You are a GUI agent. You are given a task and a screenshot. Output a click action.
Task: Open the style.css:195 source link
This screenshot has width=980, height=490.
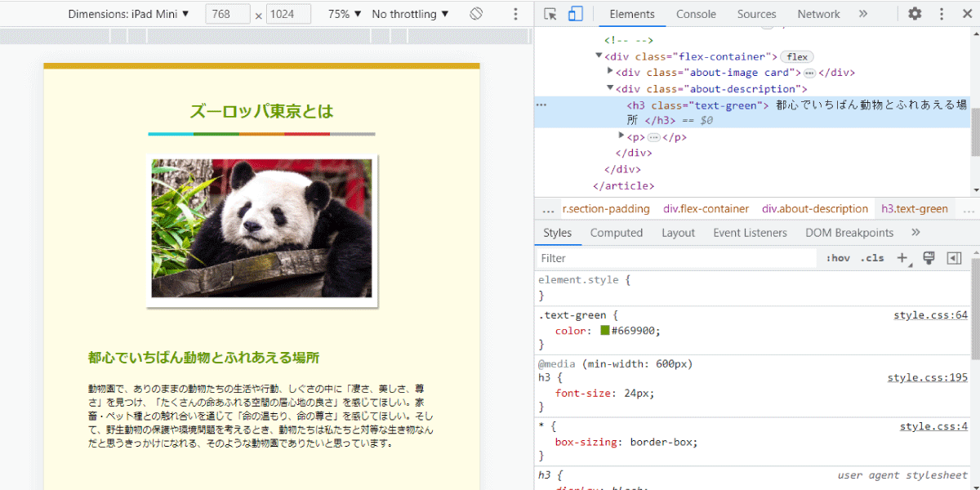[x=928, y=377]
